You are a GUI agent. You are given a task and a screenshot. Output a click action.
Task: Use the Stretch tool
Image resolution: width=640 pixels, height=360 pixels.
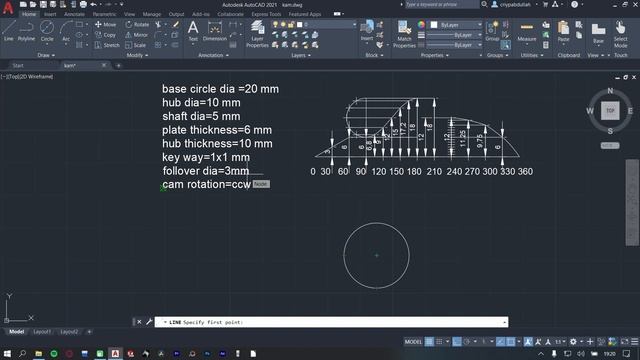click(x=107, y=45)
